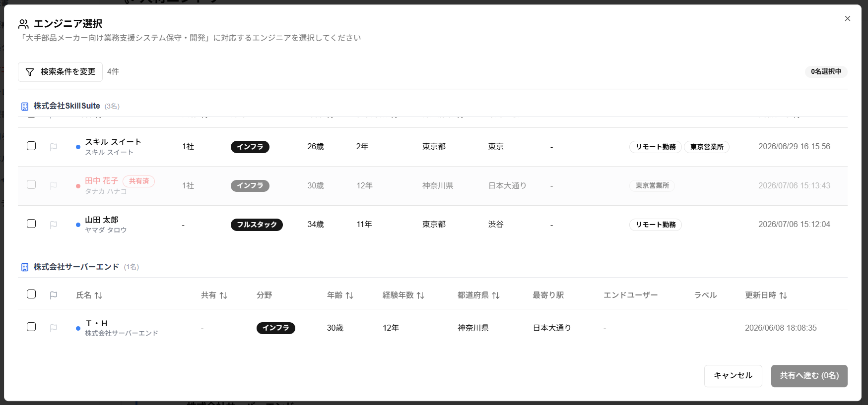This screenshot has width=868, height=405.
Task: Click the people icon beside エンジニア選択
Action: click(x=23, y=24)
